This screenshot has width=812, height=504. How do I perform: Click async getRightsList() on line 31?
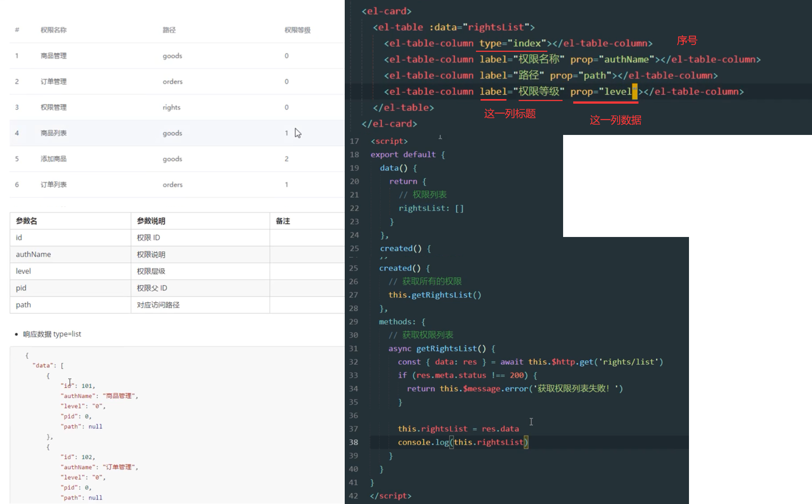click(437, 349)
